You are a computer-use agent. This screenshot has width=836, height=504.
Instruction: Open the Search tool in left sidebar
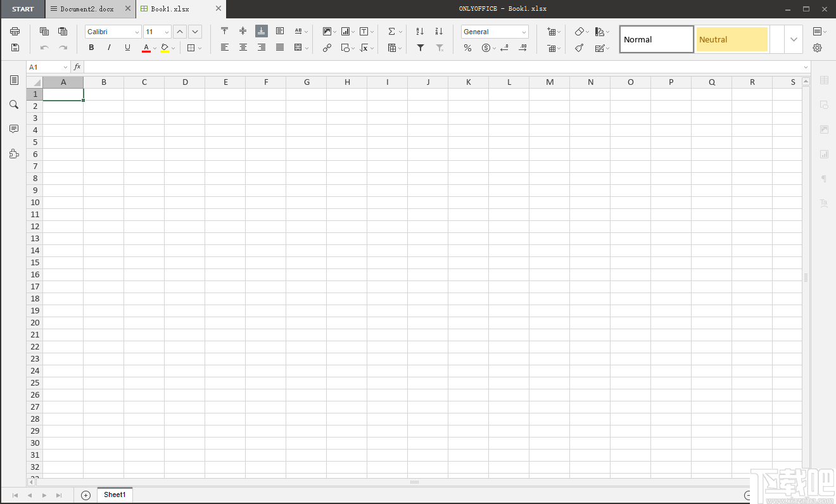[x=14, y=104]
